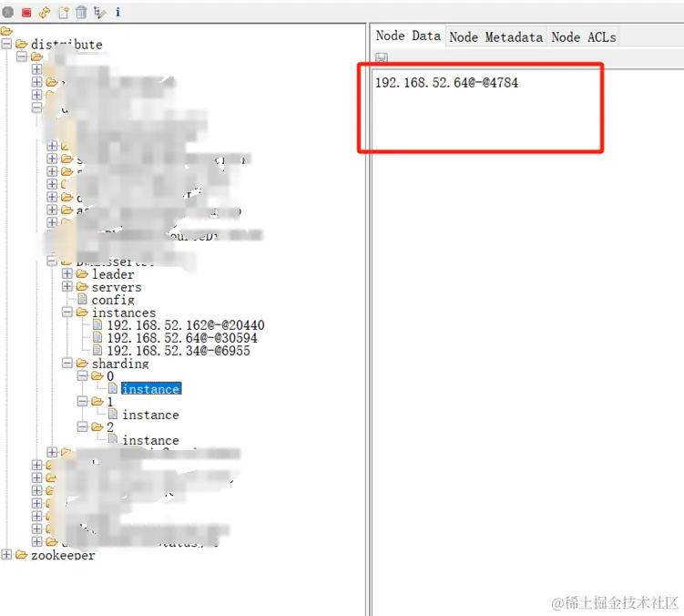
Task: Select the instances tree item
Action: click(124, 313)
